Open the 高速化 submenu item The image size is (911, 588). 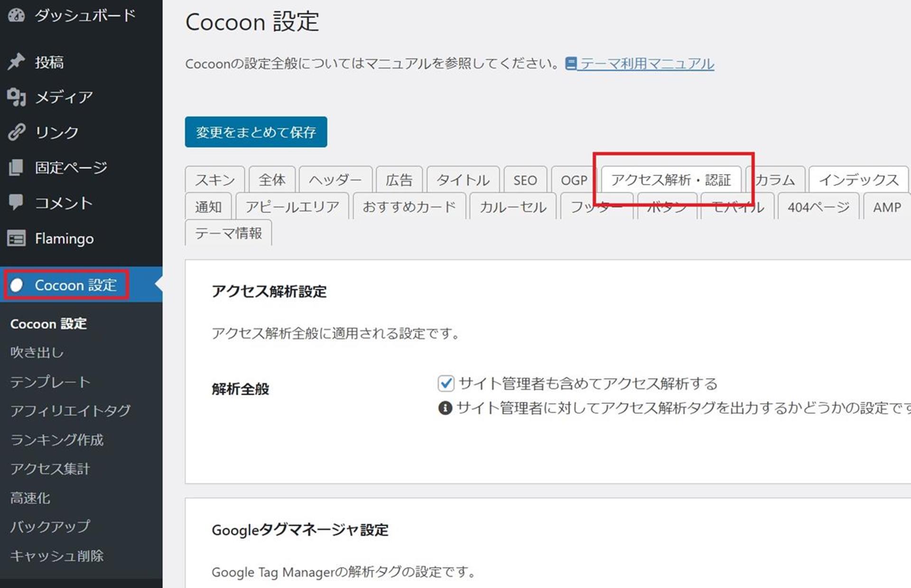(x=30, y=498)
